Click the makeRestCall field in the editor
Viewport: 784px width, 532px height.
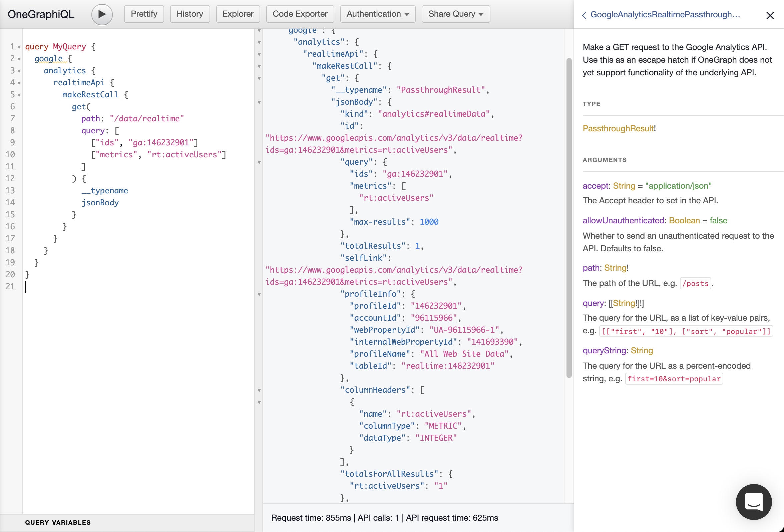point(90,95)
